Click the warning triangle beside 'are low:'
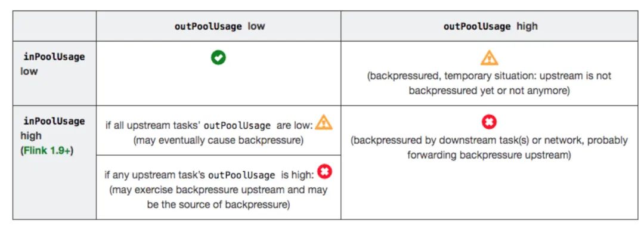Screen dimensions: 644x232 pos(324,122)
